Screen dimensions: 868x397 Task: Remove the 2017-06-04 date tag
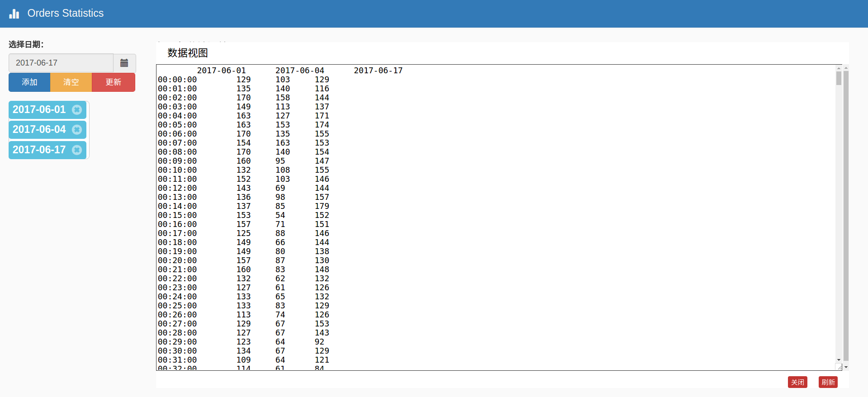77,130
